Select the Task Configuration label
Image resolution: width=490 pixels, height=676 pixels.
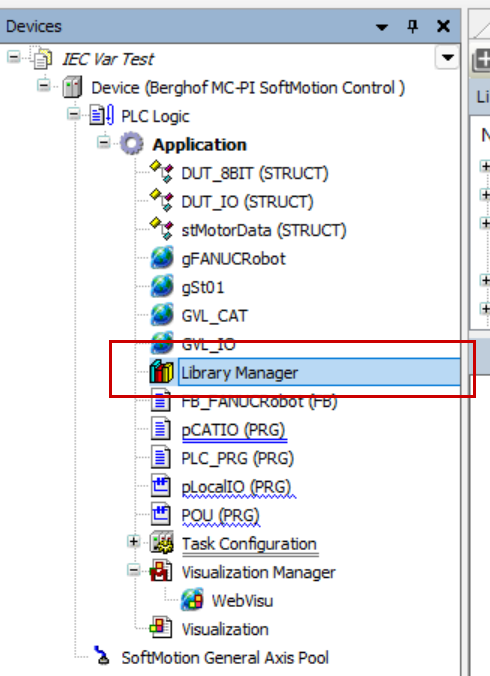pyautogui.click(x=249, y=544)
